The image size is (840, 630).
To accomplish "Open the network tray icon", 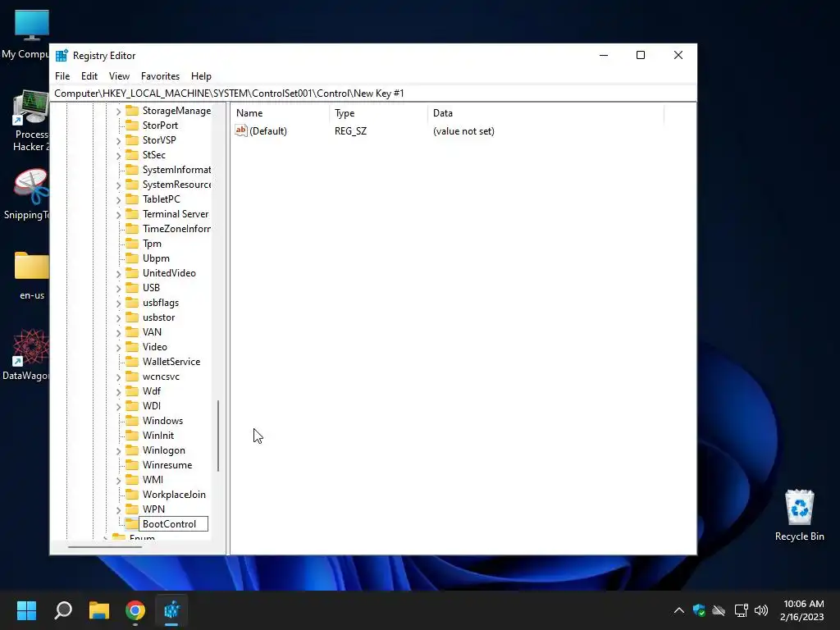I will (x=741, y=610).
